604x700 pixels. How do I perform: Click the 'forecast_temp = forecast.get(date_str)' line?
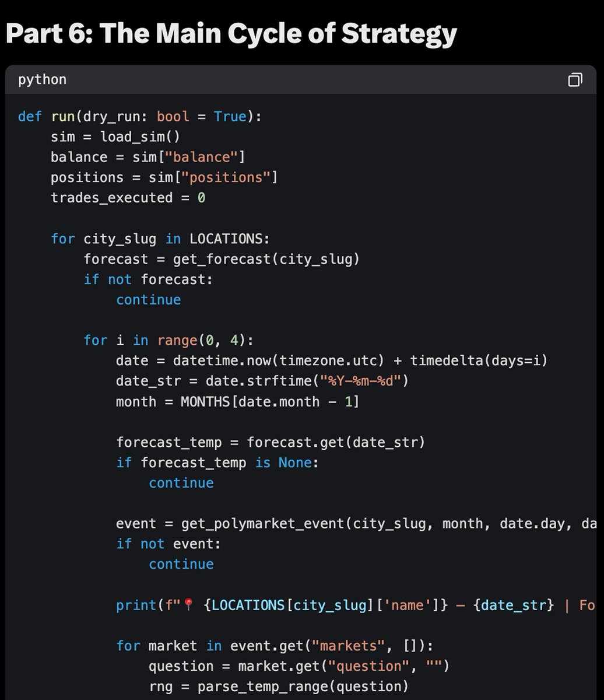pyautogui.click(x=271, y=442)
